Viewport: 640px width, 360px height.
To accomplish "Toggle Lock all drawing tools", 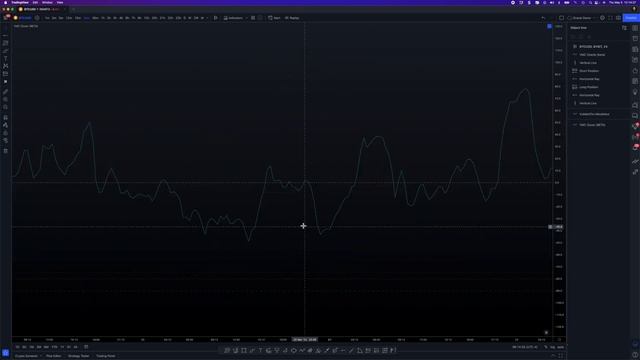I will click(5, 133).
